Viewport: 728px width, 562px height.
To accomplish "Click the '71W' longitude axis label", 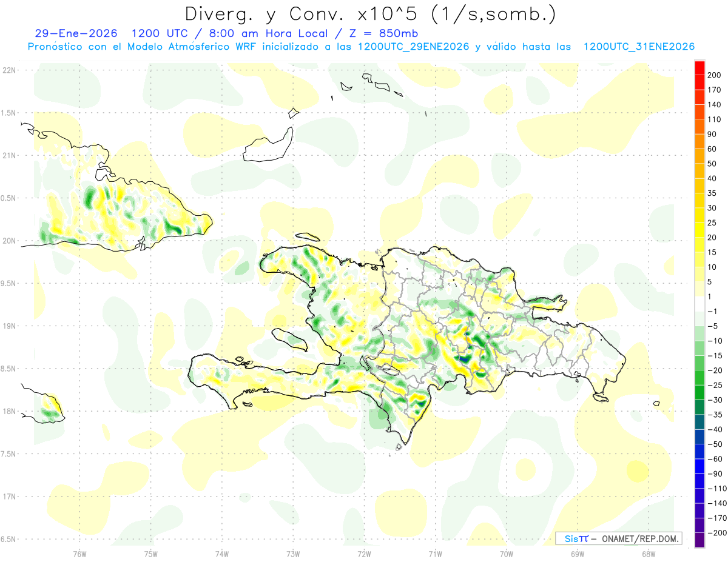I will click(x=435, y=554).
